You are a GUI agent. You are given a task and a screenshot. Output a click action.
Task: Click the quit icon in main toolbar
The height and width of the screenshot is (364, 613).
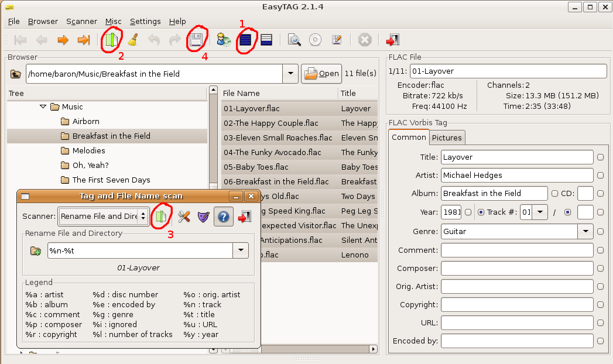tap(392, 40)
